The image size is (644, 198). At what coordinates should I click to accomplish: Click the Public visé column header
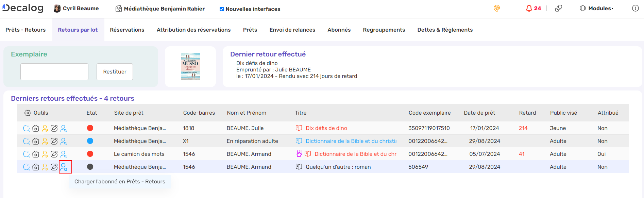coord(563,113)
